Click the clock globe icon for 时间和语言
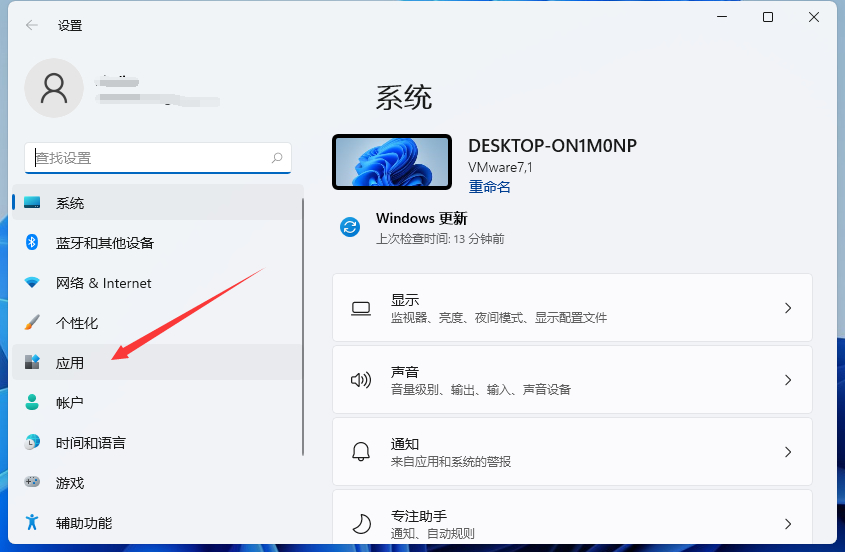Screen dimensions: 845x552 32,442
